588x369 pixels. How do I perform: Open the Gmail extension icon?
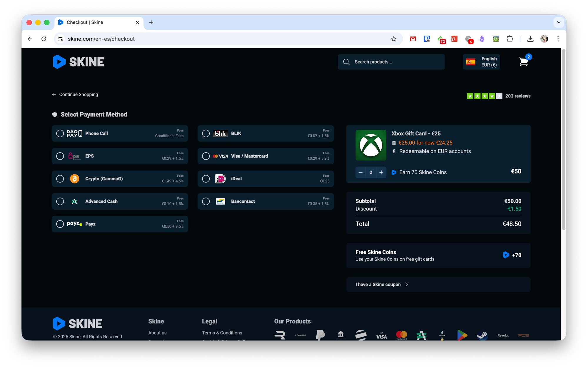413,39
